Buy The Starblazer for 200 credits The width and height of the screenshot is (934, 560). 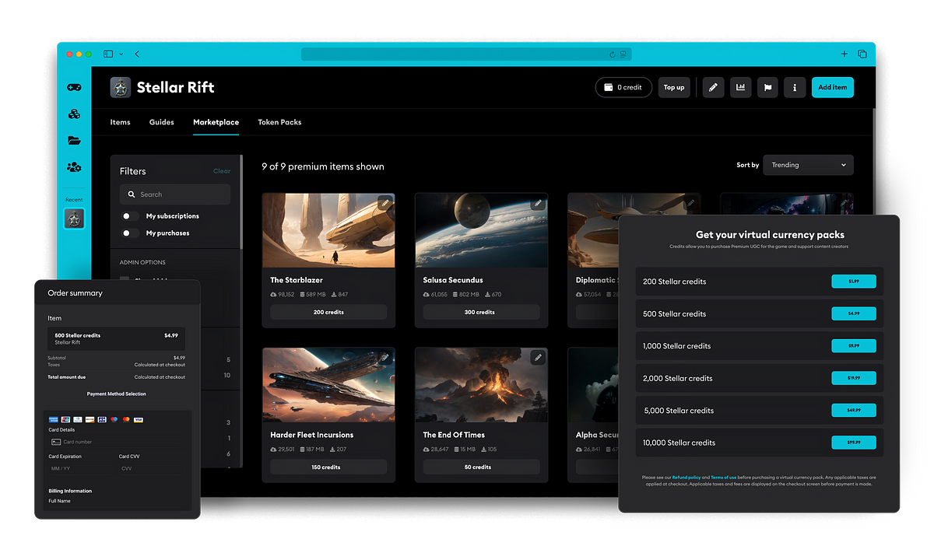[328, 312]
